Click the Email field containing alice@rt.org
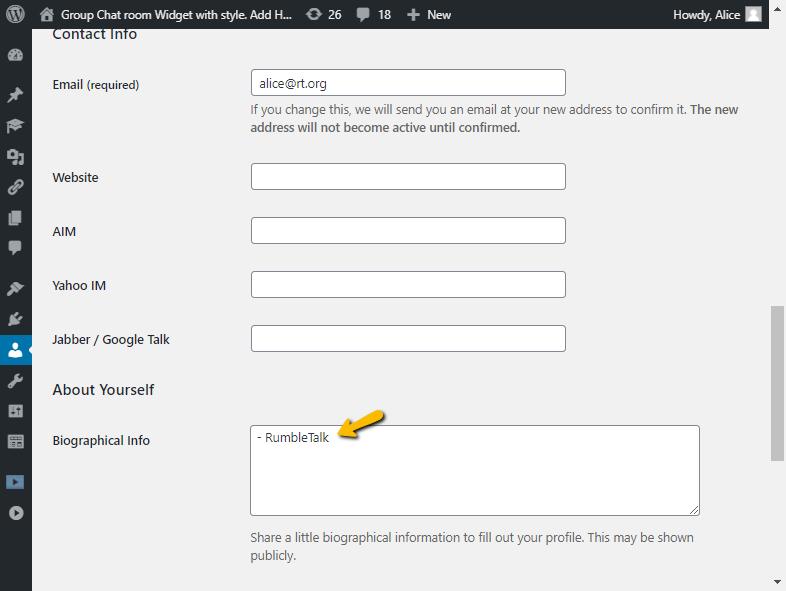The height and width of the screenshot is (591, 786). 408,83
